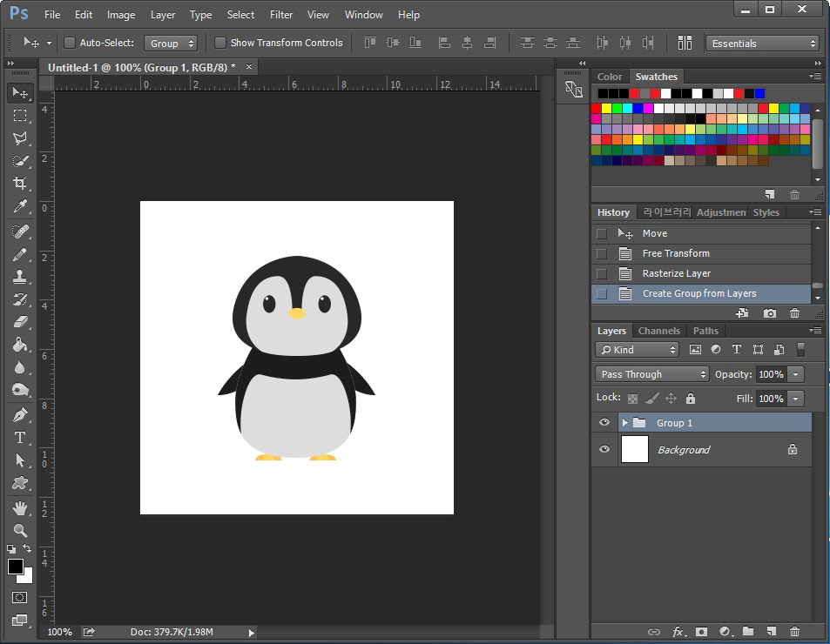Select the Blur tool
830x644 pixels.
coord(20,367)
